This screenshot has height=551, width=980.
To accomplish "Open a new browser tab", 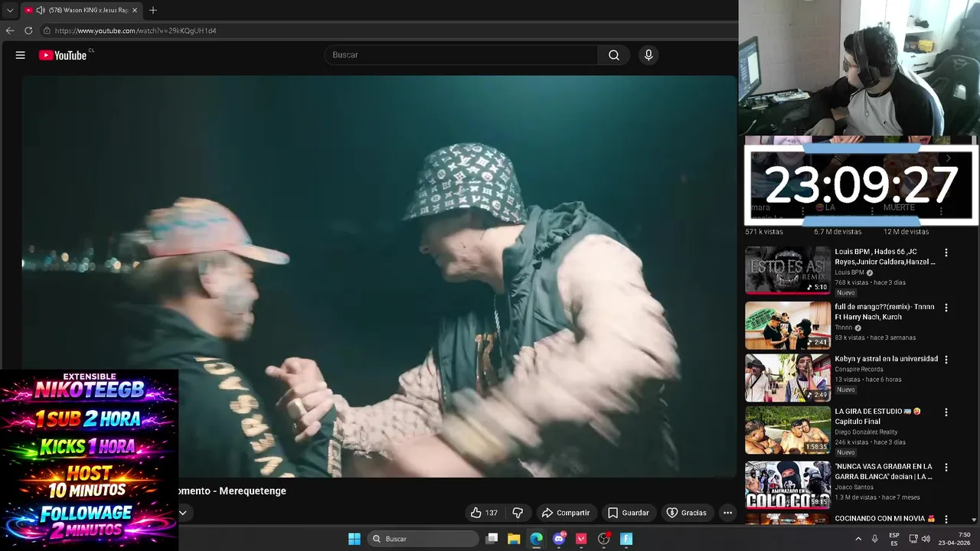I will coord(153,10).
